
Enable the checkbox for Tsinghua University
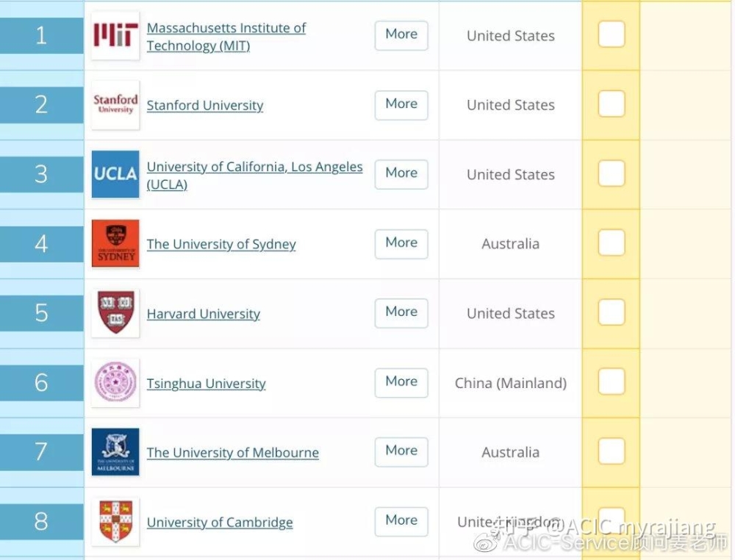612,381
